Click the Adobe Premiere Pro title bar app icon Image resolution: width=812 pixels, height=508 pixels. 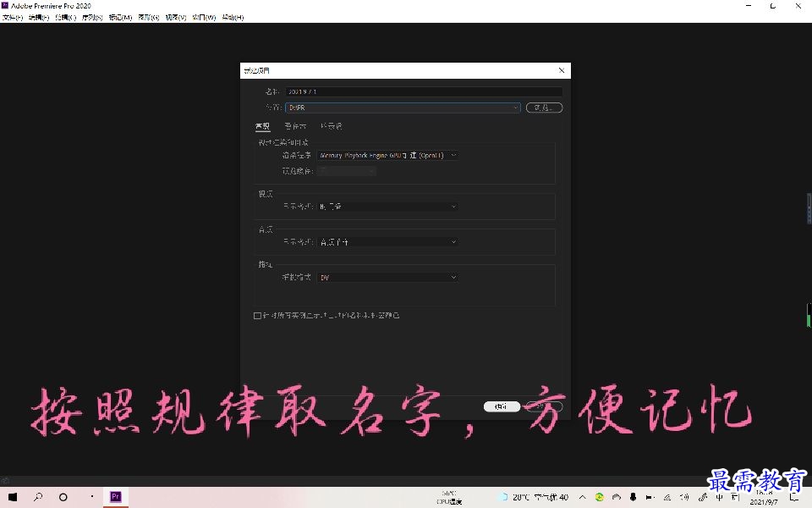point(5,6)
